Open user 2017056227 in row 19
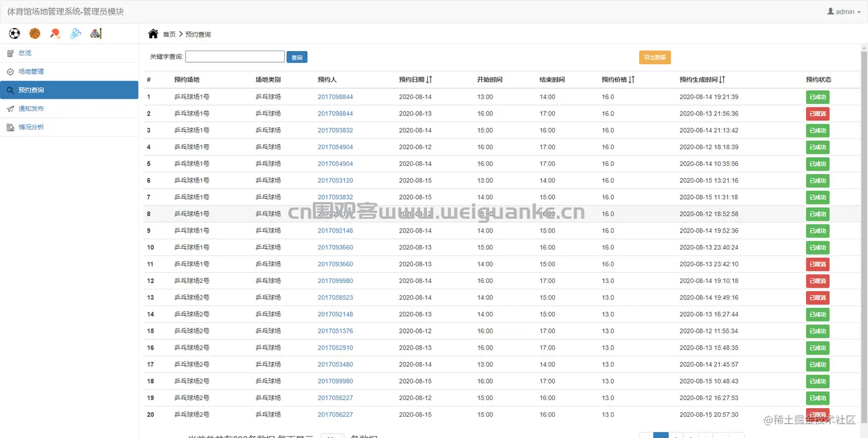 coord(335,398)
